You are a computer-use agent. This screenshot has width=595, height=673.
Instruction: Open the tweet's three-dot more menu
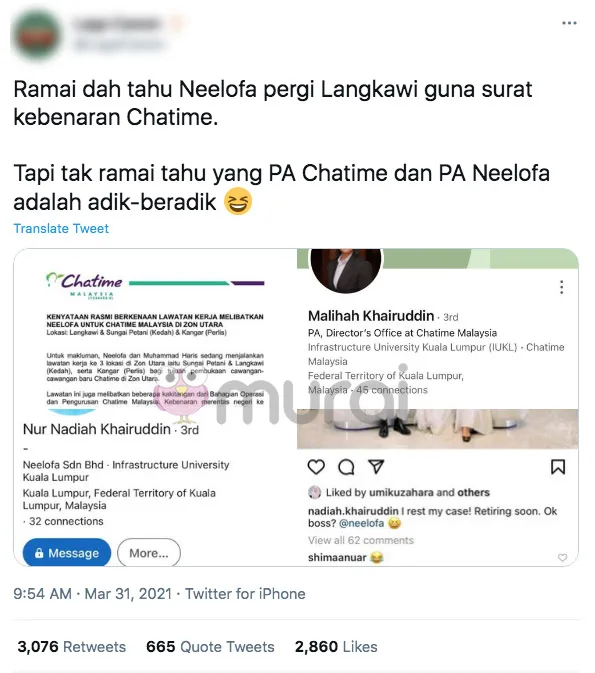[x=569, y=23]
